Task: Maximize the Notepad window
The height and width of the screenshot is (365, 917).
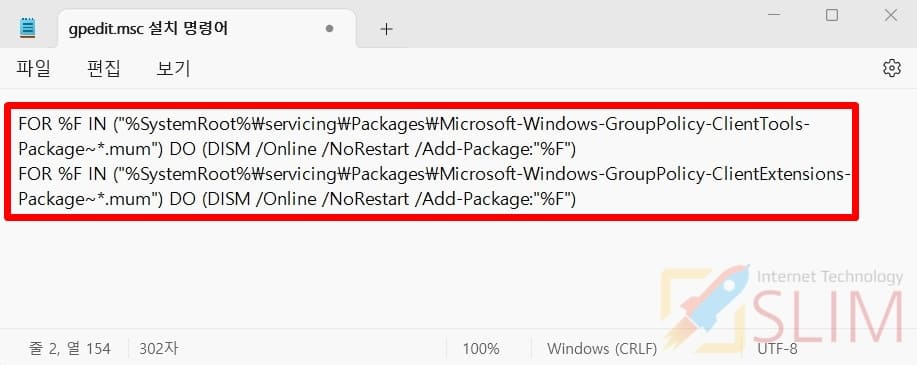Action: (x=832, y=15)
